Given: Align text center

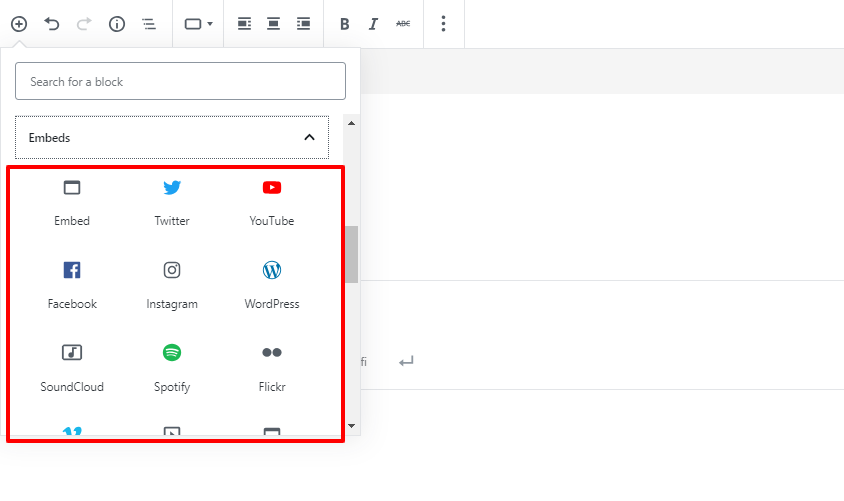Looking at the screenshot, I should [273, 24].
